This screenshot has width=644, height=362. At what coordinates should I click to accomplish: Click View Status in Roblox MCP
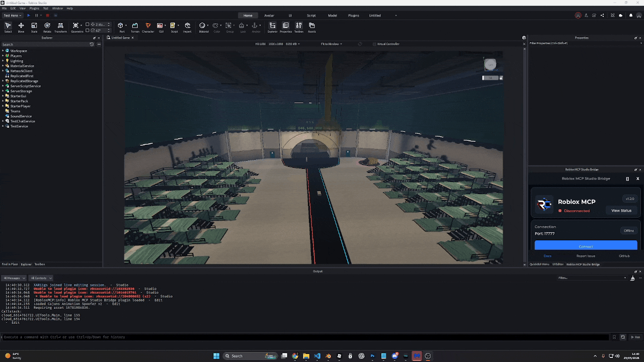tap(621, 211)
